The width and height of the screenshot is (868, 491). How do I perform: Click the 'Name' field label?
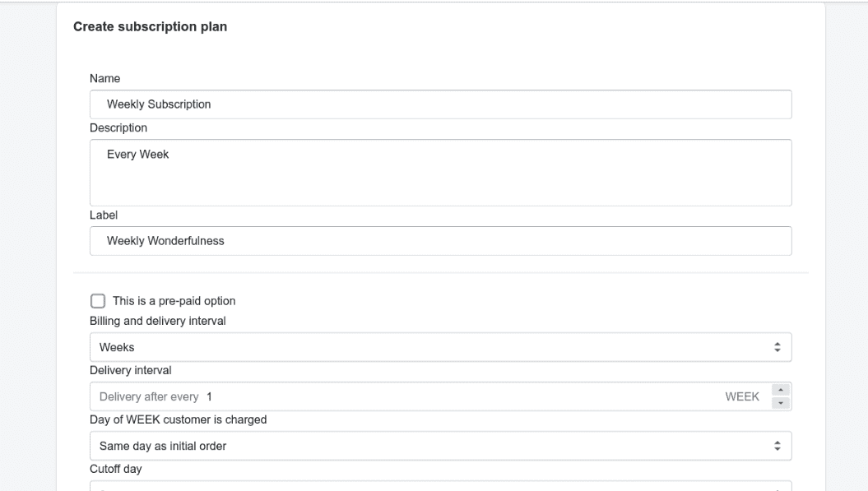(104, 78)
